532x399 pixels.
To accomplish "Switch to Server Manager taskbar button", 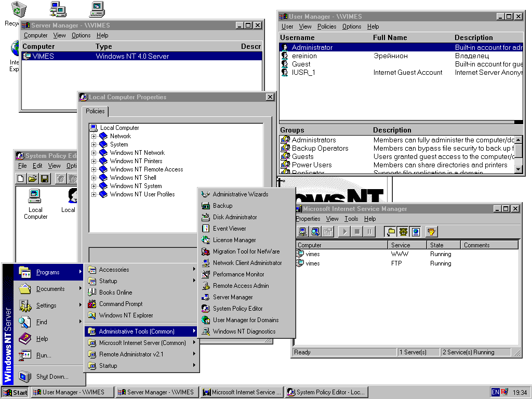I will point(156,392).
